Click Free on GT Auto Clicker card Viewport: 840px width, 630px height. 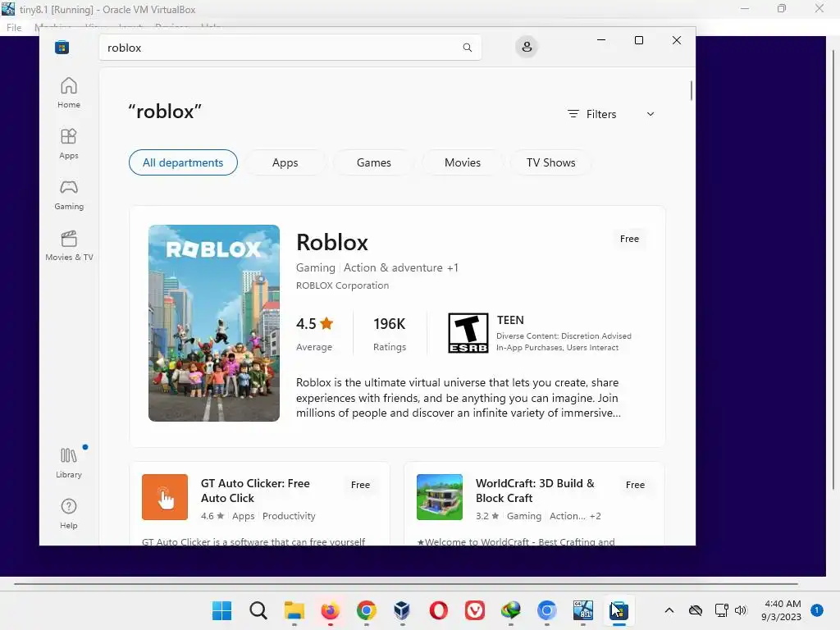coord(361,485)
